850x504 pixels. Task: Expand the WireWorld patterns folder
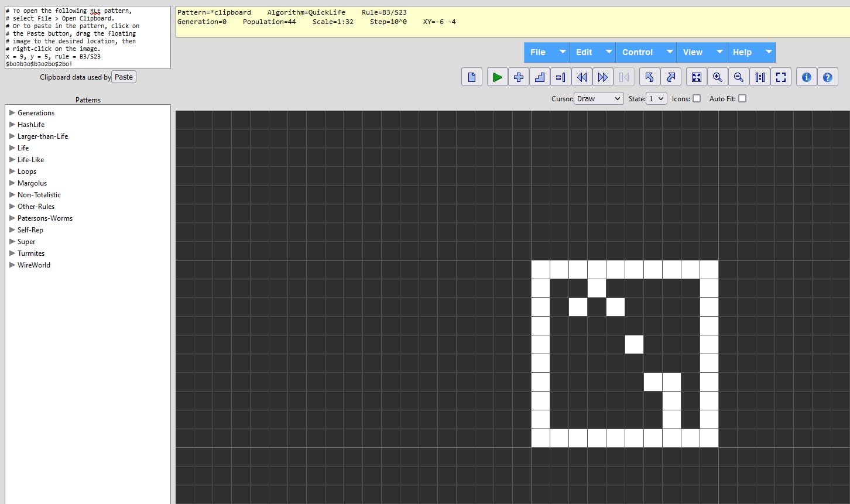click(12, 265)
